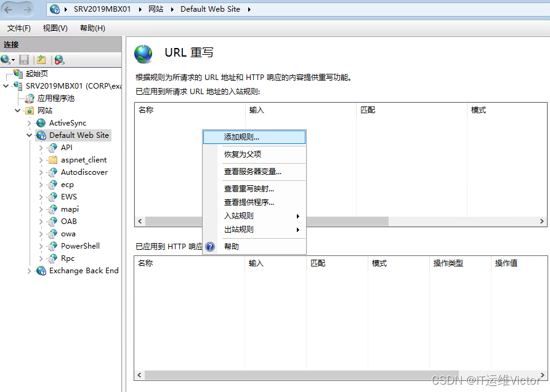
Task: Choose 添加规则... from context menu
Action: (254, 137)
